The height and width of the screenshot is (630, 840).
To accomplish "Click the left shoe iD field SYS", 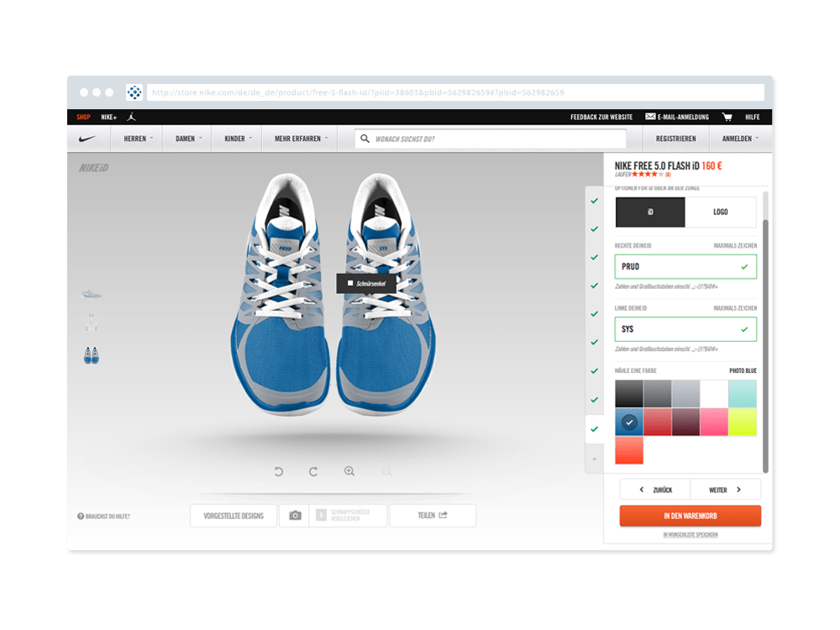I will tap(685, 329).
